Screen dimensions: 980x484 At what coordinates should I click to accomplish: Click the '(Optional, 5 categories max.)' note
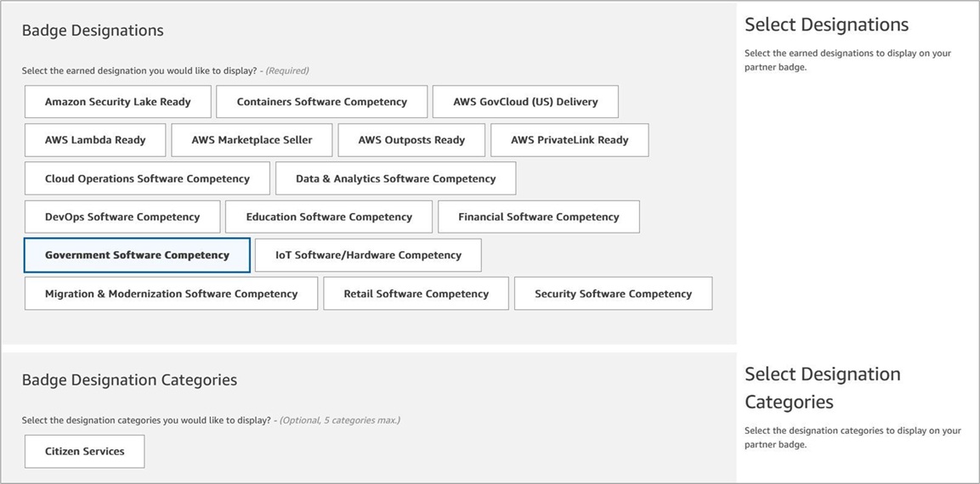coord(340,420)
